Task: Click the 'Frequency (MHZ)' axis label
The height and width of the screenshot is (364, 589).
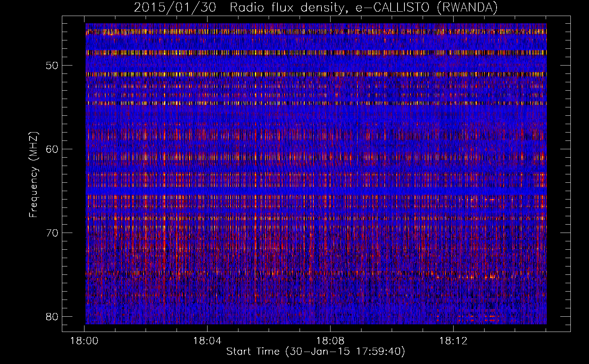Action: click(33, 175)
